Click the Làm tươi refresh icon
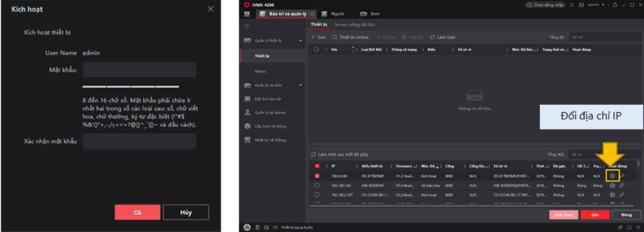The image size is (644, 232). pos(432,37)
